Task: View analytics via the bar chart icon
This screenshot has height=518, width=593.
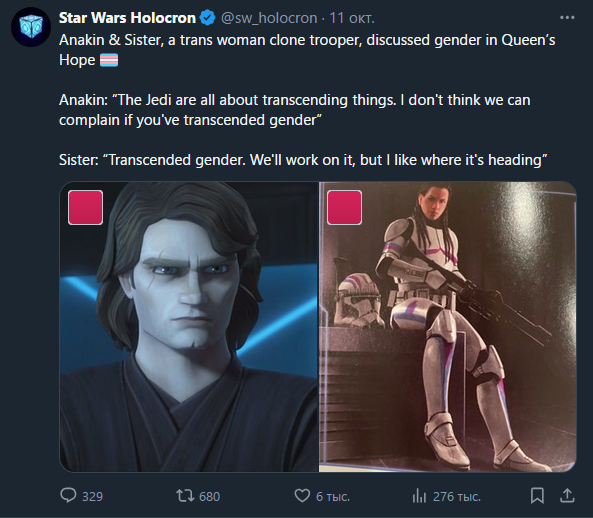Action: click(x=419, y=495)
